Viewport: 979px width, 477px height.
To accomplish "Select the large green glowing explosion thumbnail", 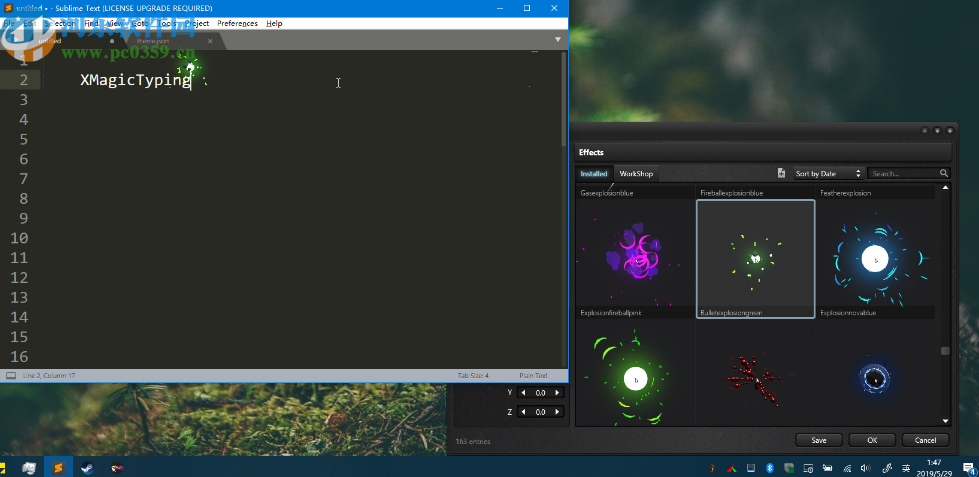I will pos(635,373).
